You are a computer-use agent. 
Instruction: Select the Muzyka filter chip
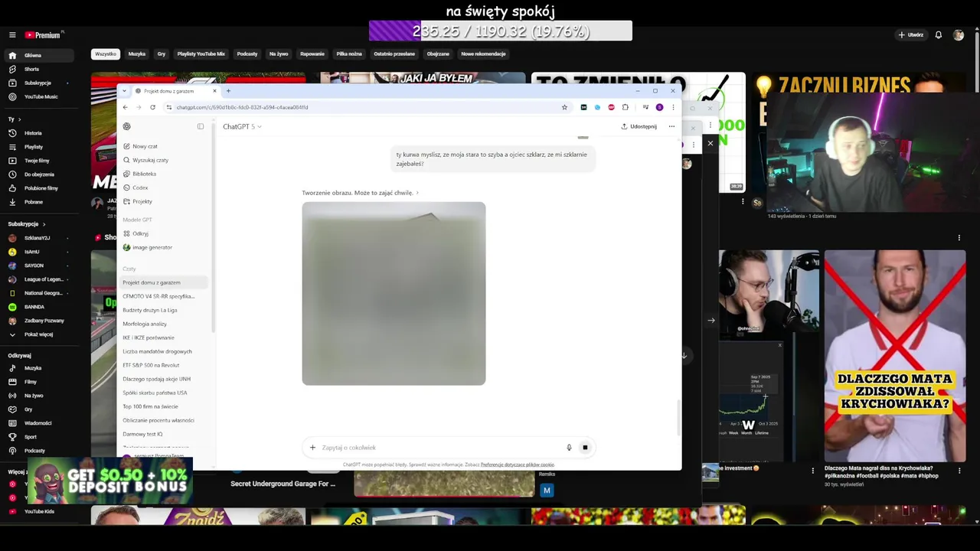pos(137,54)
